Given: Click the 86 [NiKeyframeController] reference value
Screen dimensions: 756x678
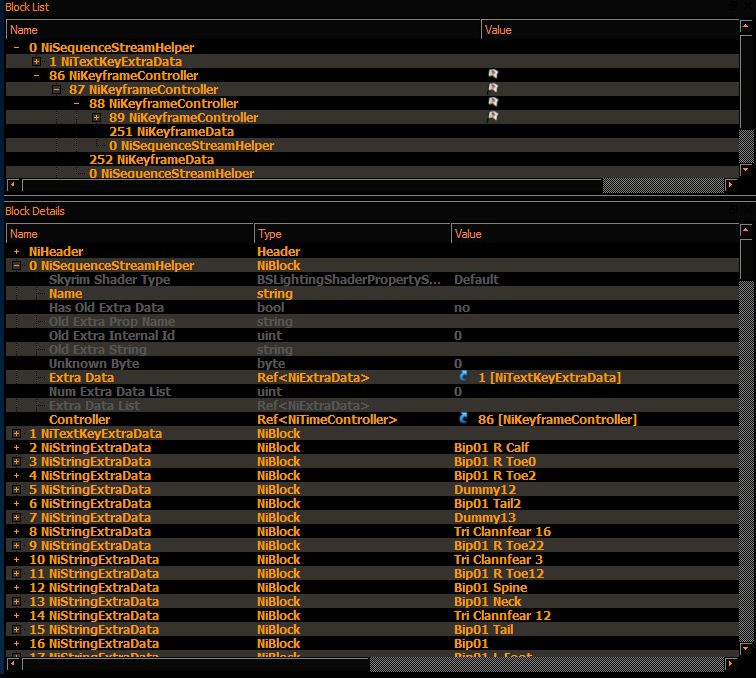Looking at the screenshot, I should (x=557, y=420).
